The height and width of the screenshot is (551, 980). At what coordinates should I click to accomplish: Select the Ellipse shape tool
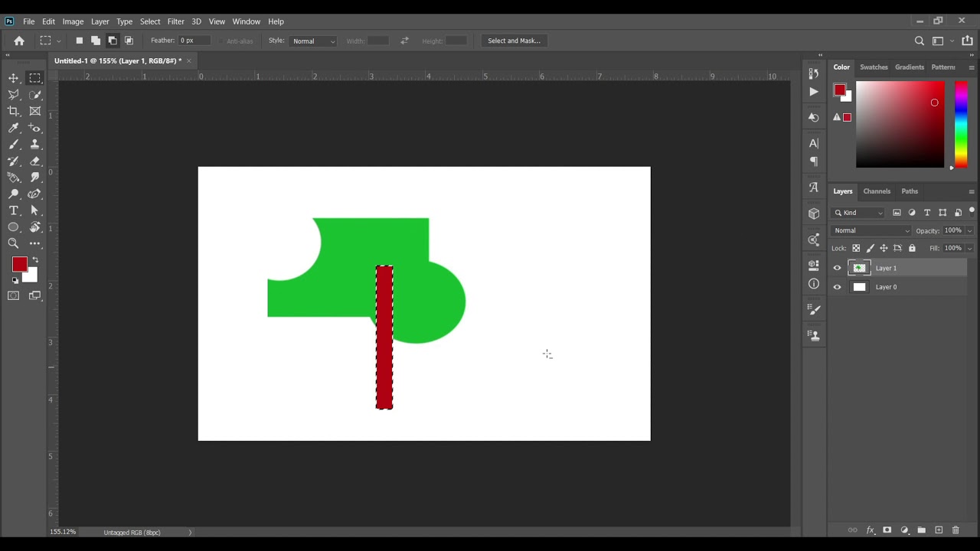[14, 227]
